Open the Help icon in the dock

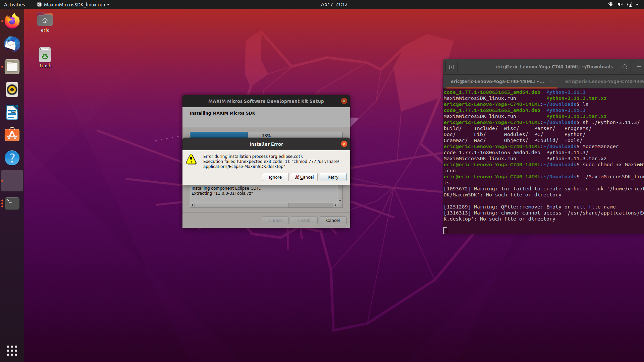tap(12, 158)
